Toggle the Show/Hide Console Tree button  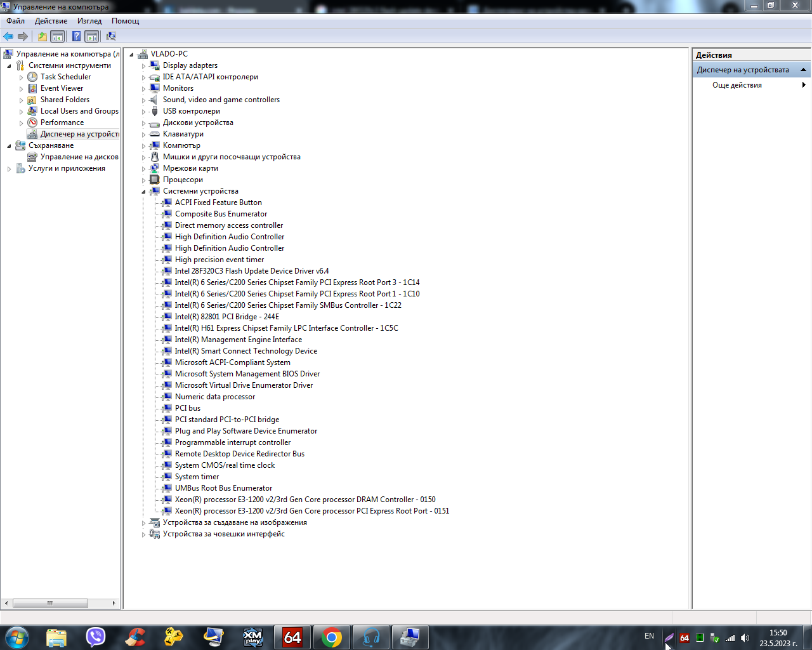pos(58,37)
